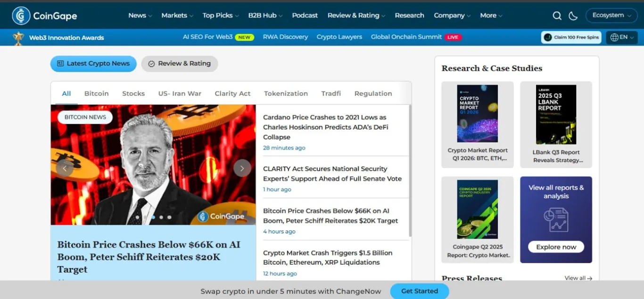Expand the Markets menu dropdown
644x299 pixels.
coord(177,16)
